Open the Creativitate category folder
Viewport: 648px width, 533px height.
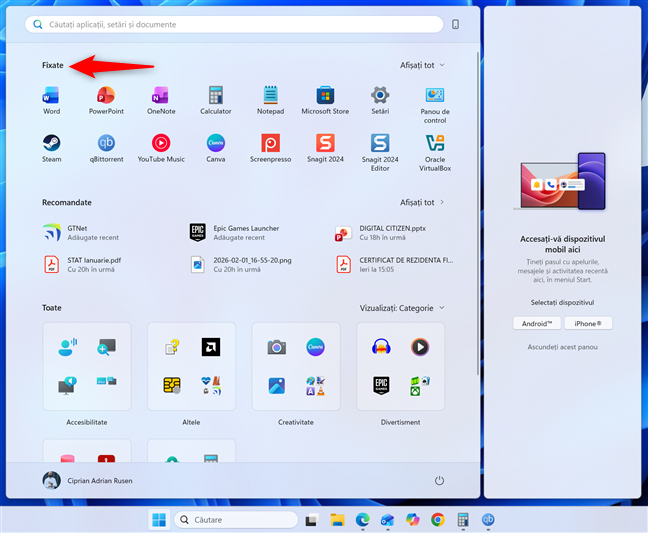click(x=296, y=367)
